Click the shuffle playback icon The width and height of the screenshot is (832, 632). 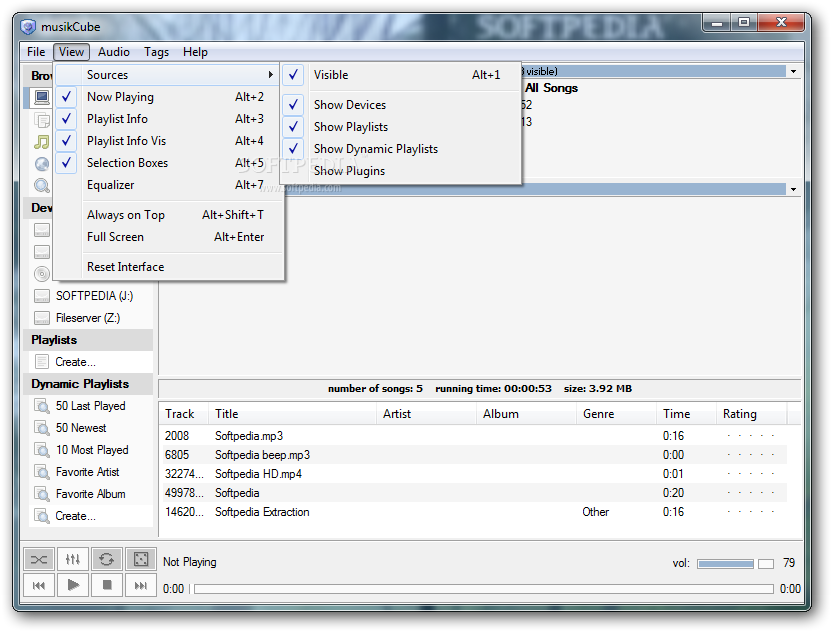click(39, 559)
